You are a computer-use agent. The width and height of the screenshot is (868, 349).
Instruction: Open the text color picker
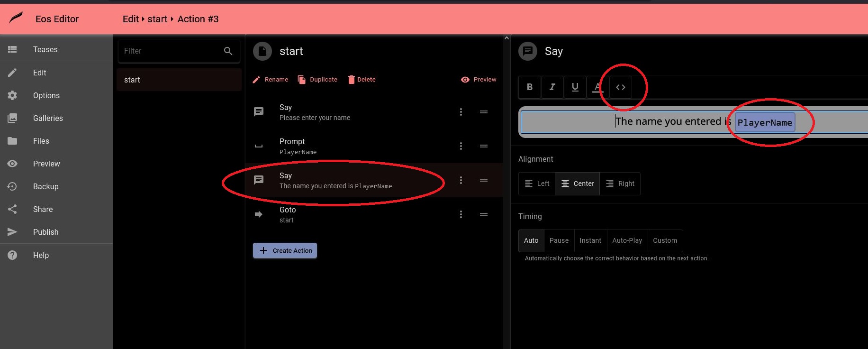(597, 87)
